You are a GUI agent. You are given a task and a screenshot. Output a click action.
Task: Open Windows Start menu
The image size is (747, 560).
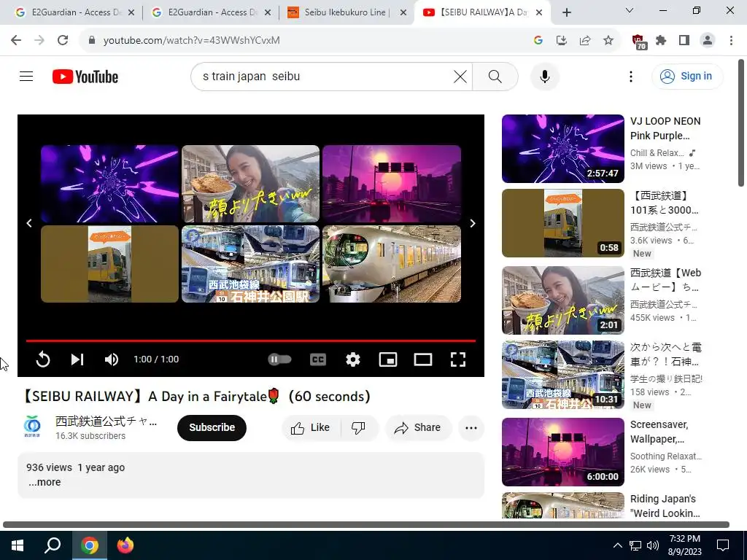click(18, 545)
